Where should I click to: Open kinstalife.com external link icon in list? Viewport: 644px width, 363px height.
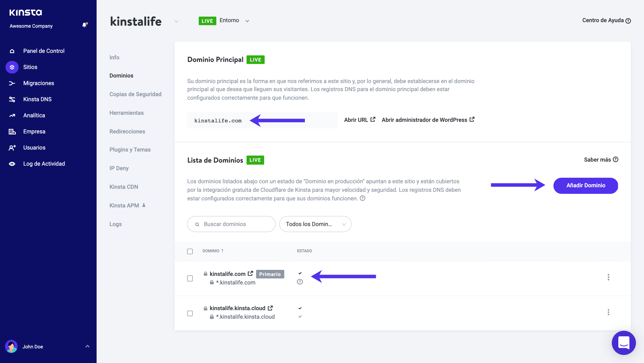[x=250, y=274]
